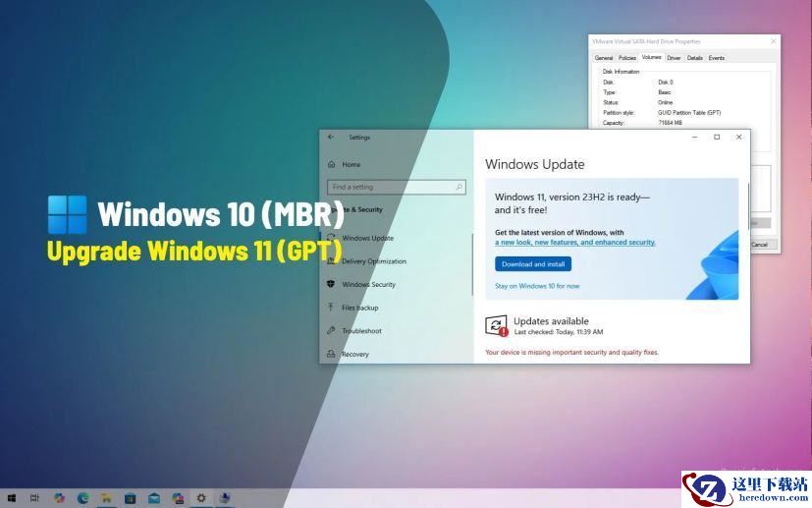
Task: Select the Volumes tab in Properties
Action: click(x=651, y=57)
